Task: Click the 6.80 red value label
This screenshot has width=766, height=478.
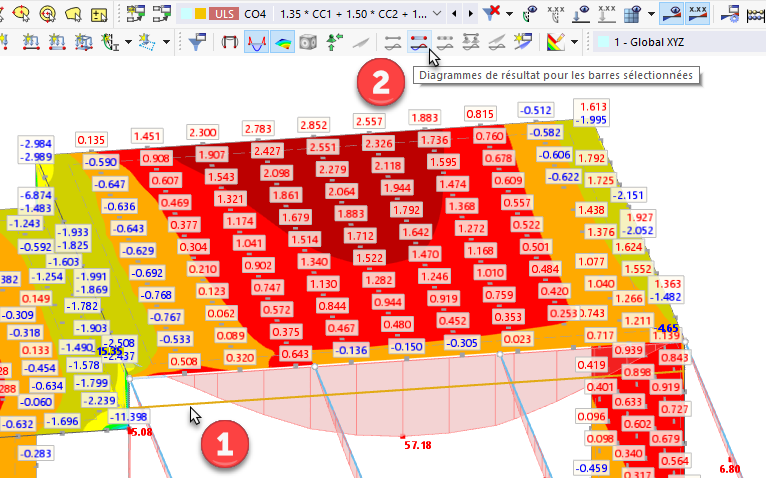Action: [x=729, y=469]
